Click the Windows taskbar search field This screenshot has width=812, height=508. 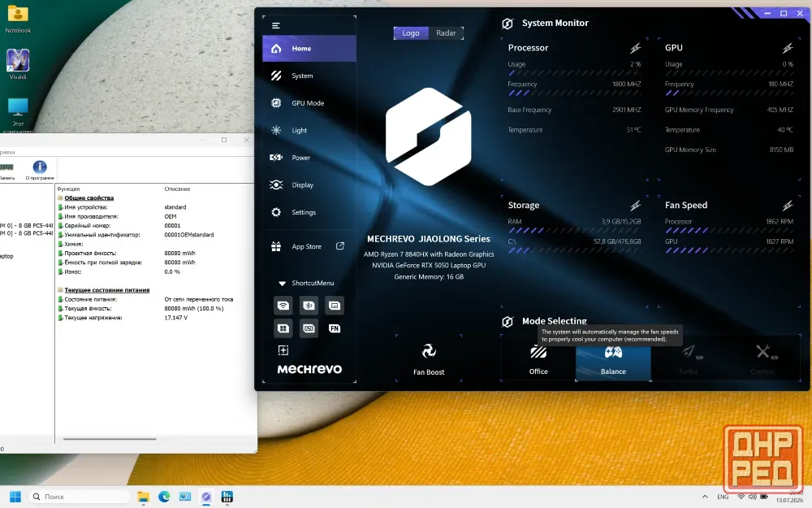(x=79, y=497)
